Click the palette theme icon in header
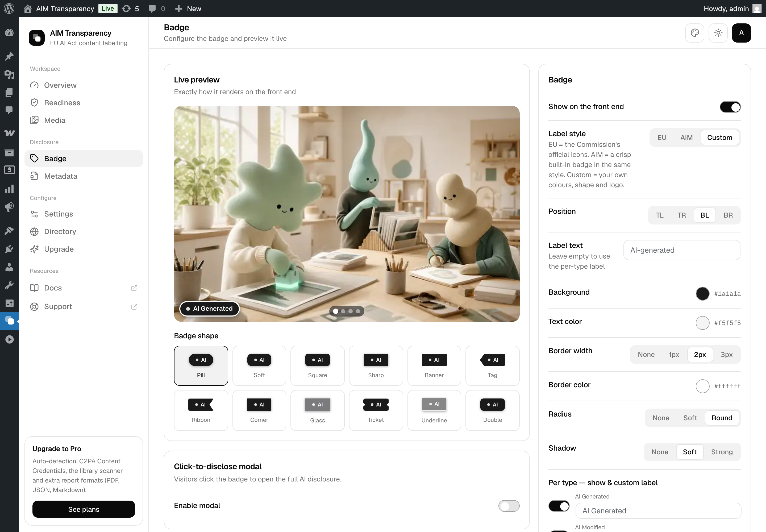766x532 pixels. [695, 33]
